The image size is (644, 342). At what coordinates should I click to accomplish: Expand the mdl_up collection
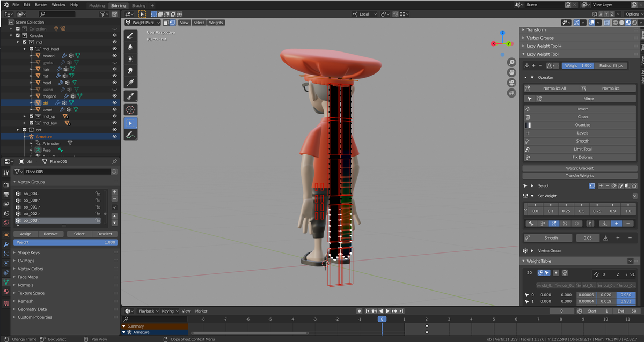25,116
